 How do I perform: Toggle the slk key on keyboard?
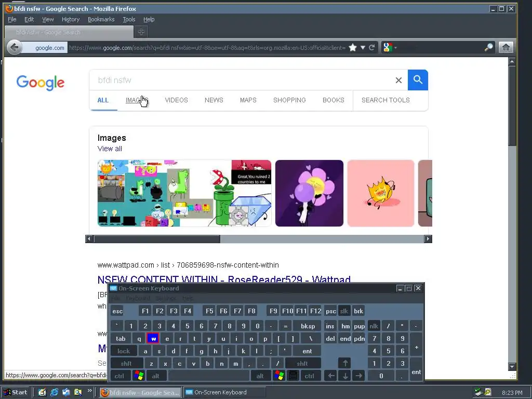coord(344,311)
